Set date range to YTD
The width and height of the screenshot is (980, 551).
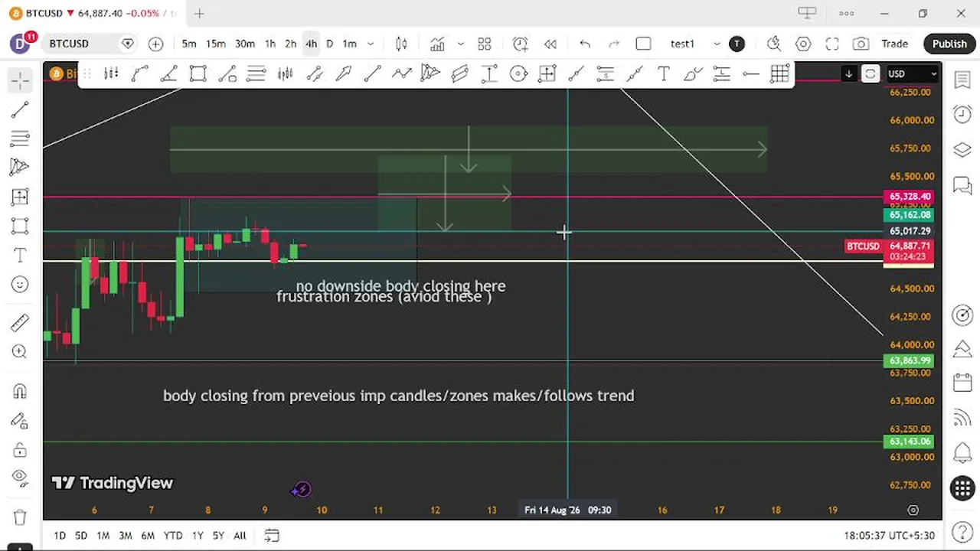tap(173, 536)
